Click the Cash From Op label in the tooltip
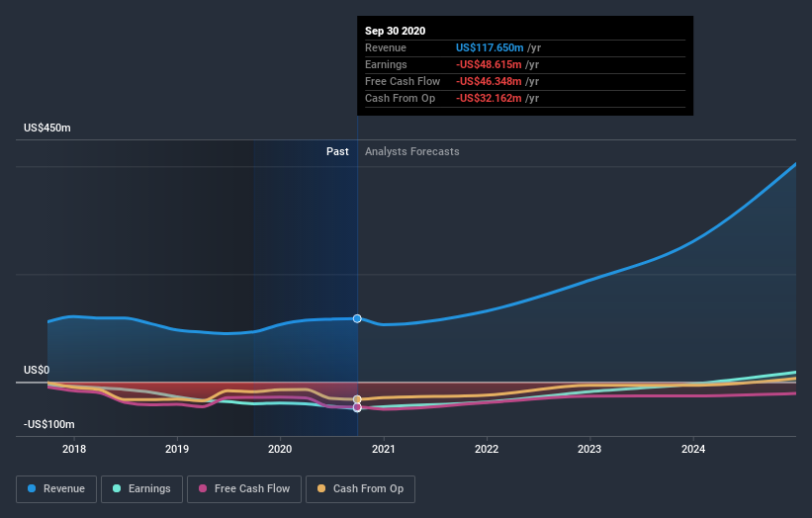Screen dimensions: 812x518 point(401,98)
